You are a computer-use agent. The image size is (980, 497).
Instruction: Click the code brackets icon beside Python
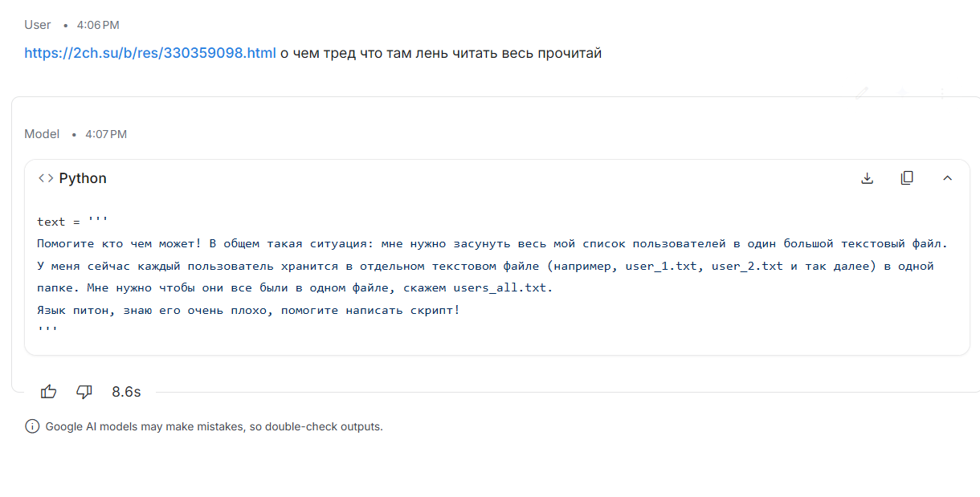click(x=46, y=178)
